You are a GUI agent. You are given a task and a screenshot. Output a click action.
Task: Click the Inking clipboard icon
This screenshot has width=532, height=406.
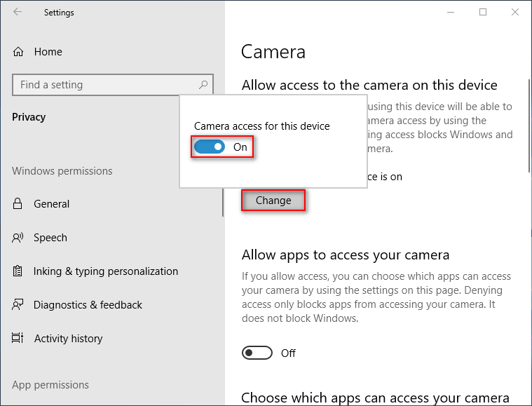[18, 271]
